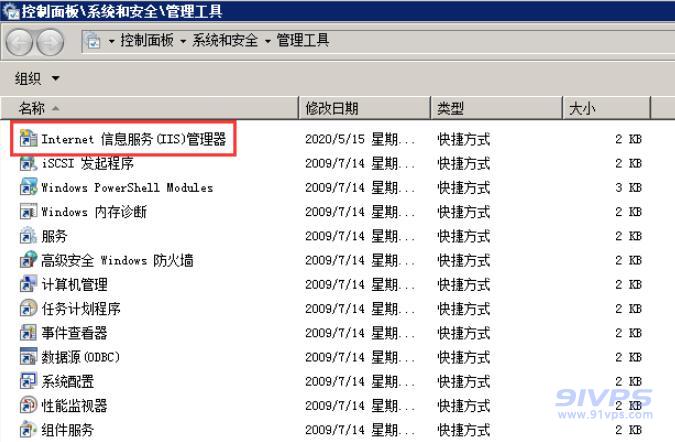The image size is (675, 442).
Task: Expand the arrow after 系统和安全 breadcrumb
Action: (267, 41)
